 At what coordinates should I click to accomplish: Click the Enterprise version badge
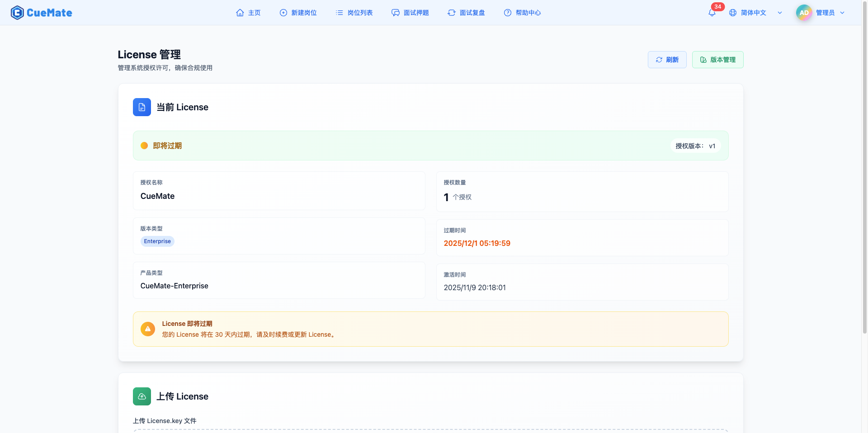pos(157,241)
